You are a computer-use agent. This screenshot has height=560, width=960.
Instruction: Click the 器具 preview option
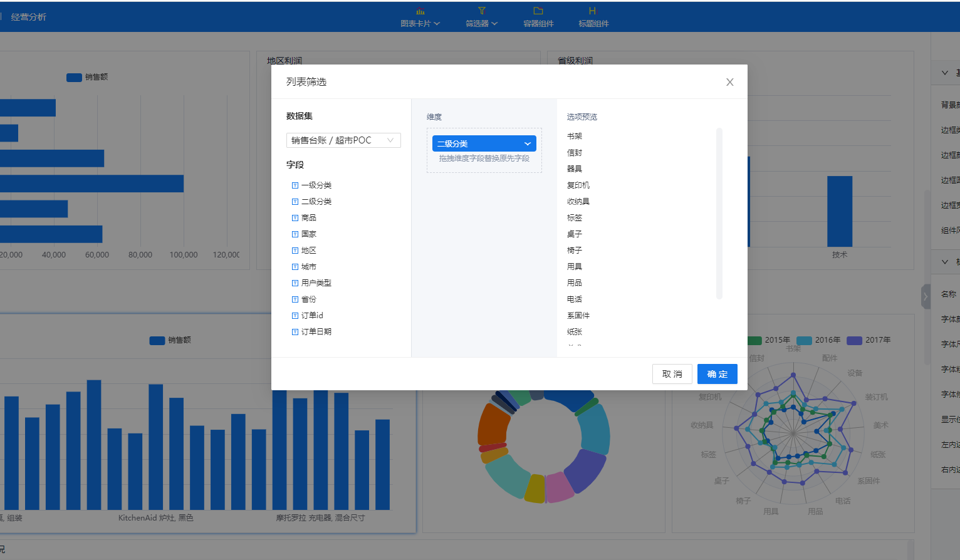[575, 169]
